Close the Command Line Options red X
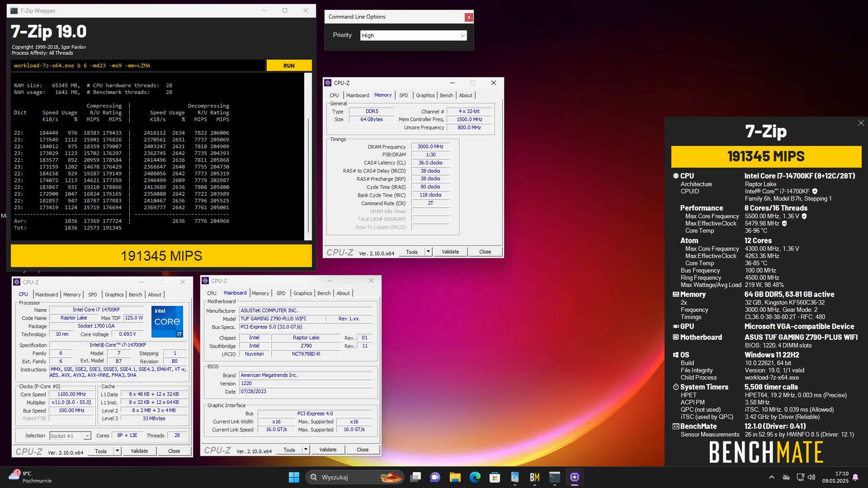 pyautogui.click(x=469, y=17)
